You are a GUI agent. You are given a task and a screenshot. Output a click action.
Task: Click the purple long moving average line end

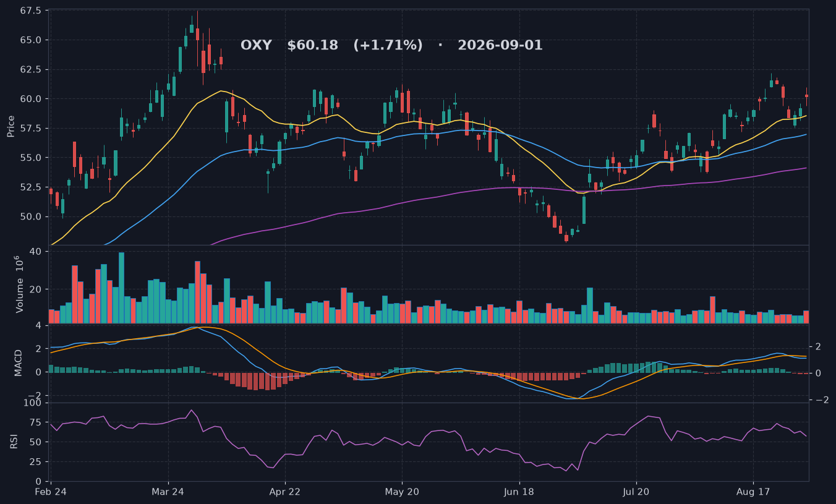(x=806, y=168)
